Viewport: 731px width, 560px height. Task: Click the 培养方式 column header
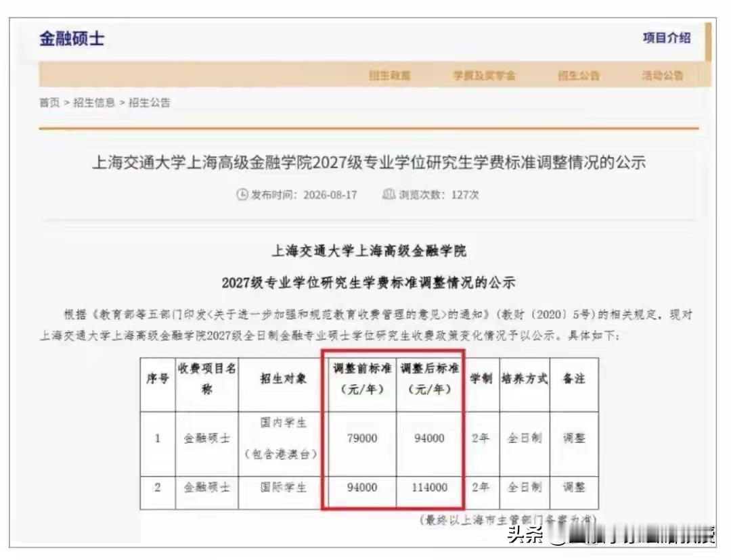click(525, 379)
